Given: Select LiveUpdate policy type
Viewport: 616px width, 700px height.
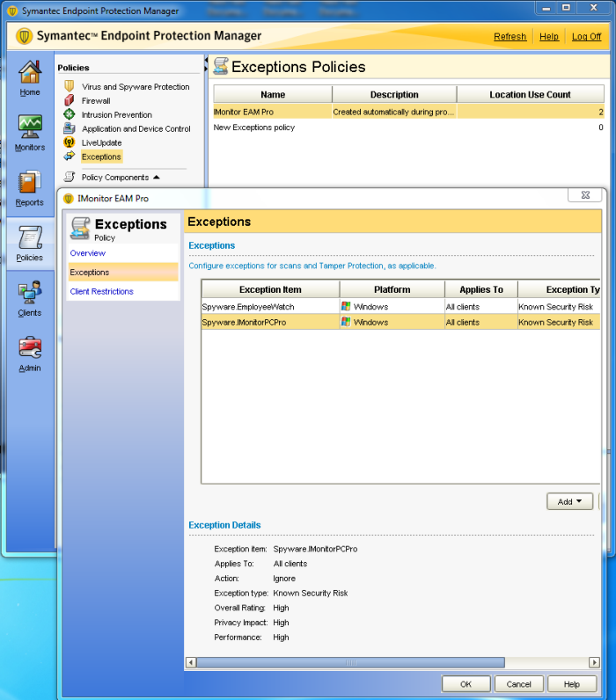Looking at the screenshot, I should tap(101, 142).
